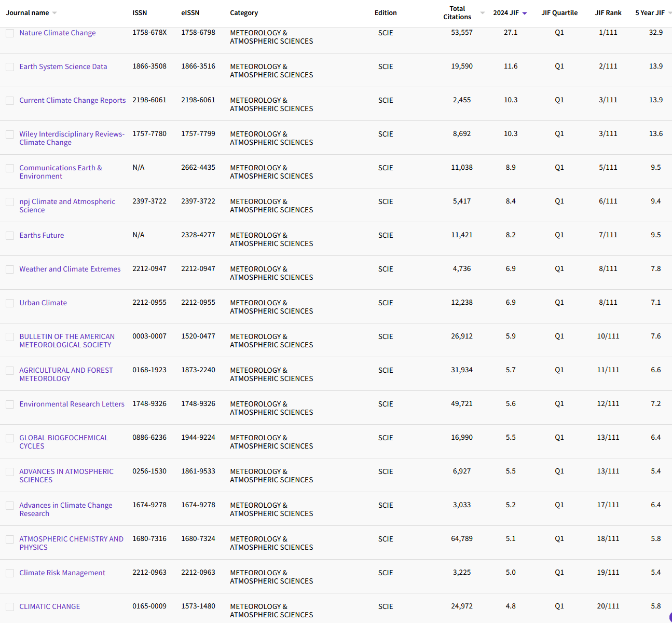This screenshot has height=623, width=672.
Task: Follow the Current Climate Change Reports link
Action: (x=72, y=100)
